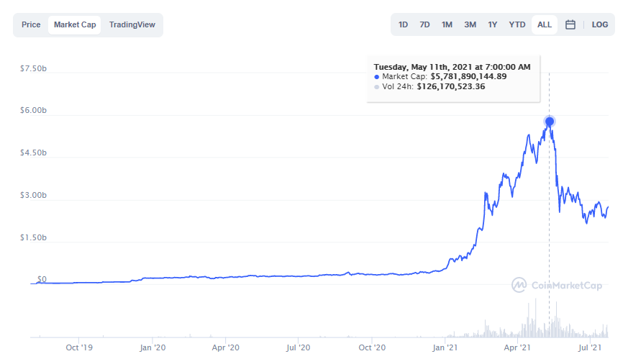Choose the 1M time range
This screenshot has height=364, width=628.
point(447,25)
